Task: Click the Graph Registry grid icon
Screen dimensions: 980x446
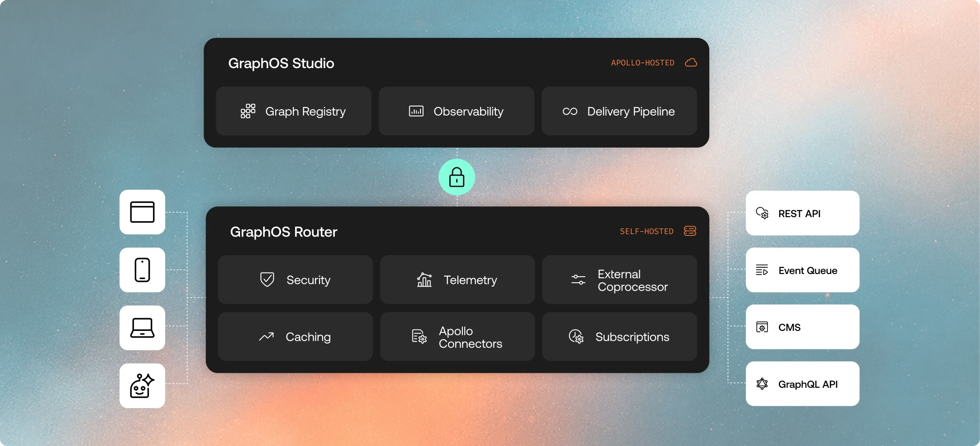Action: pos(248,111)
